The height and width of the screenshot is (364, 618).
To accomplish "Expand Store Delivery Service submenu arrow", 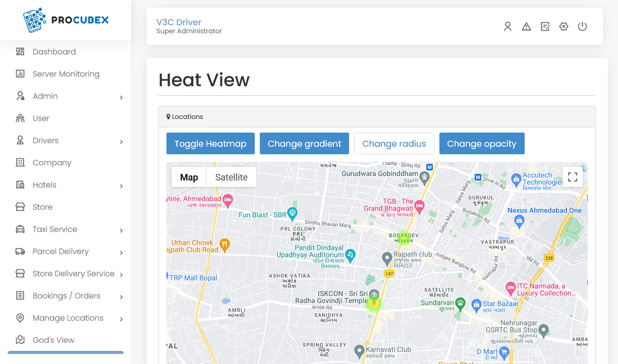I will 121,275.
